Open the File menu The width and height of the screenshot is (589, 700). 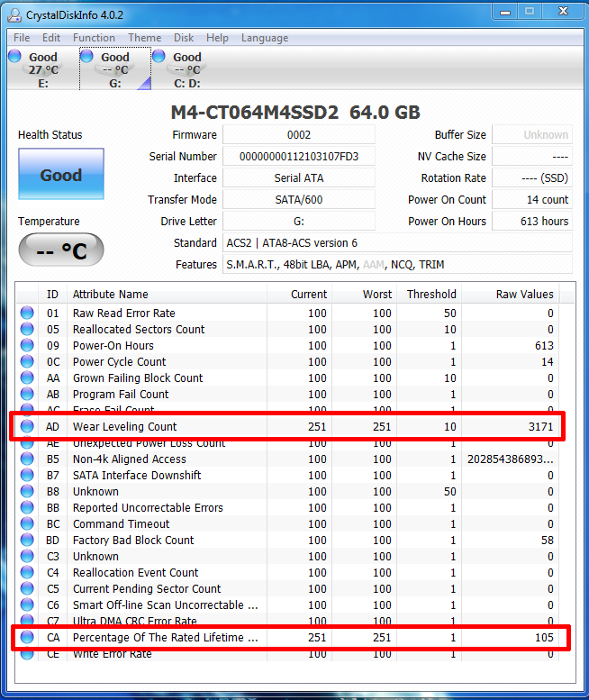22,38
